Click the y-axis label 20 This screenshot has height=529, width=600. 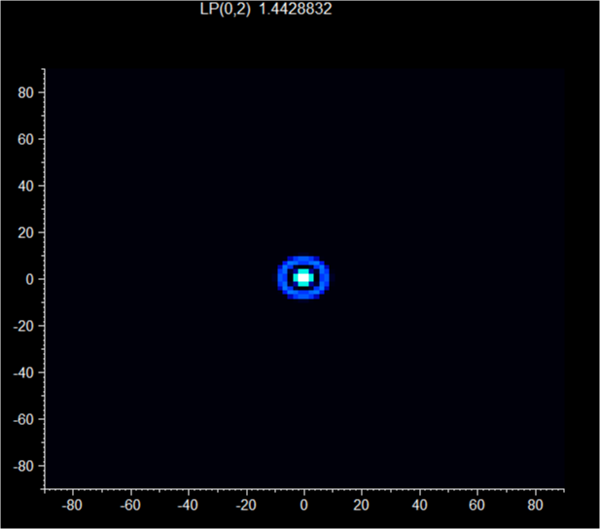[26, 233]
